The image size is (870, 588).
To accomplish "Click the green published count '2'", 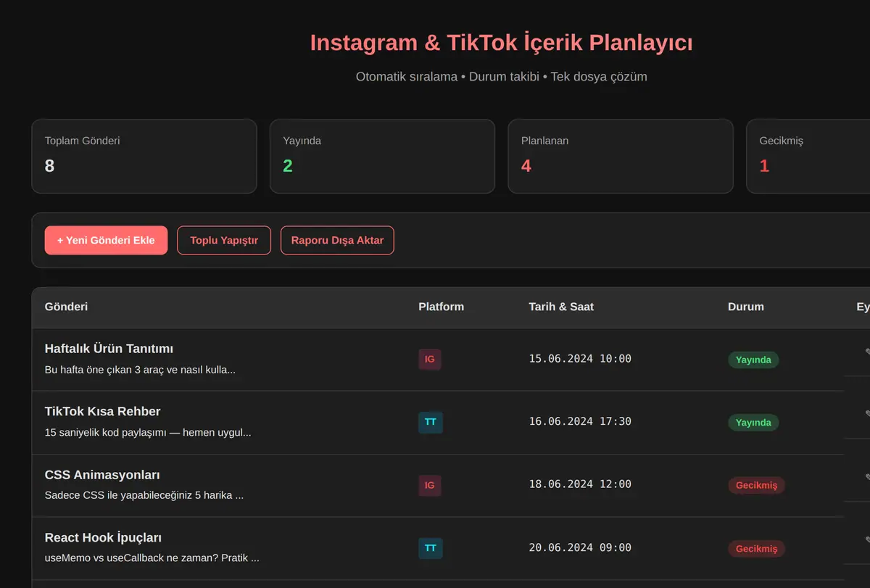I will point(288,166).
